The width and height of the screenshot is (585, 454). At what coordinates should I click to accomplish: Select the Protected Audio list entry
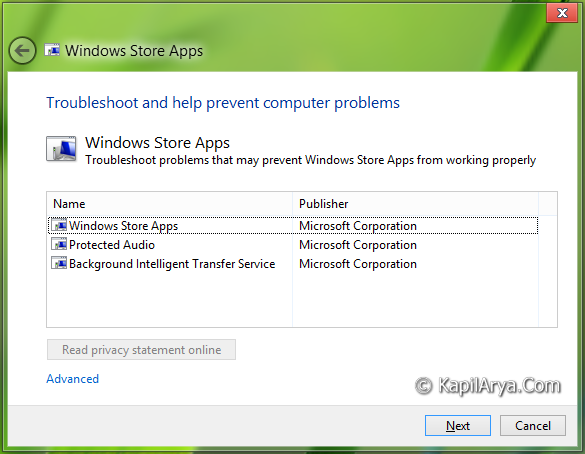293,244
